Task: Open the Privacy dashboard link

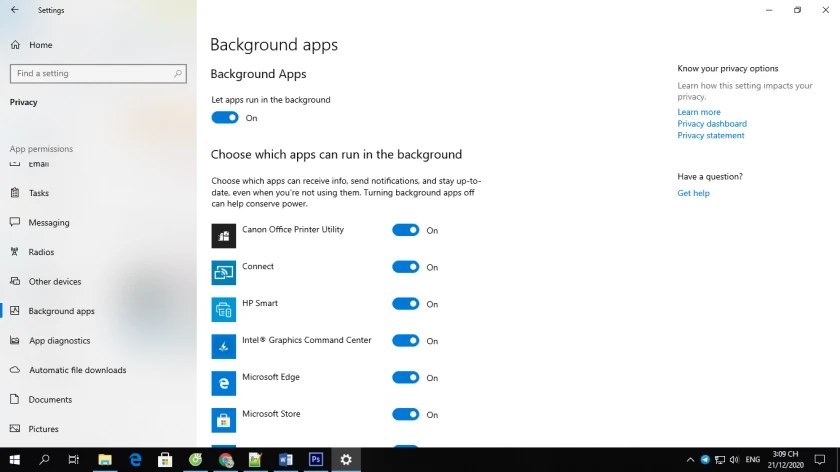Action: click(712, 124)
